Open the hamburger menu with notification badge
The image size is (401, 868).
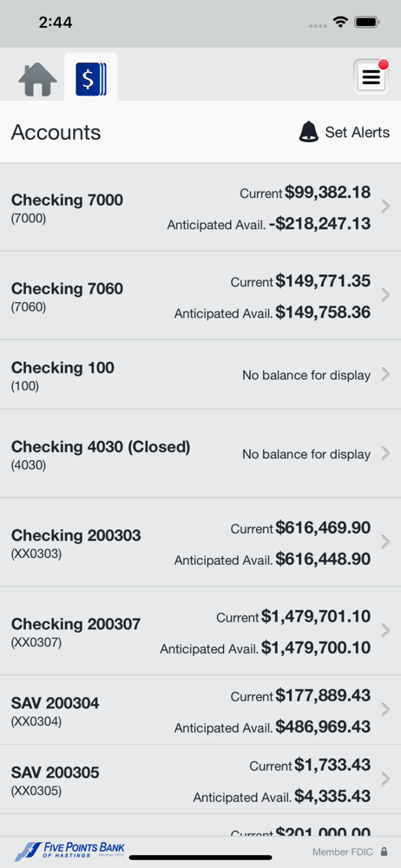pos(371,76)
